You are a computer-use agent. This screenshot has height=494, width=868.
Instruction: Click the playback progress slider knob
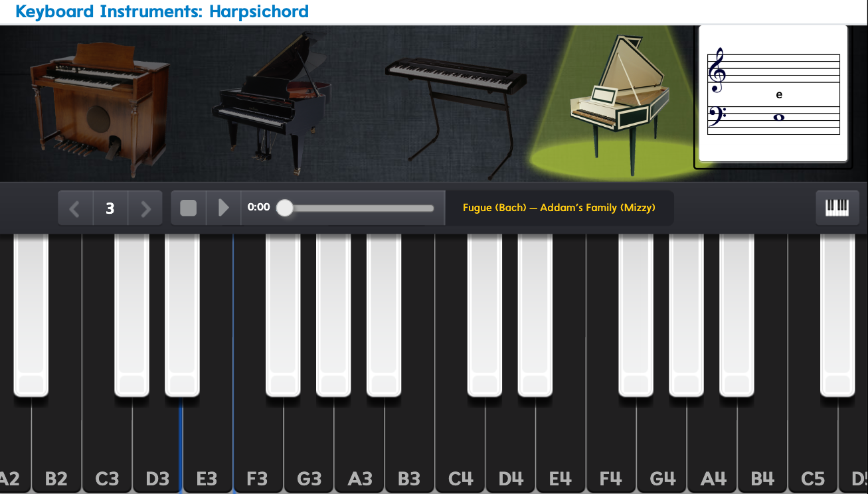pos(285,208)
